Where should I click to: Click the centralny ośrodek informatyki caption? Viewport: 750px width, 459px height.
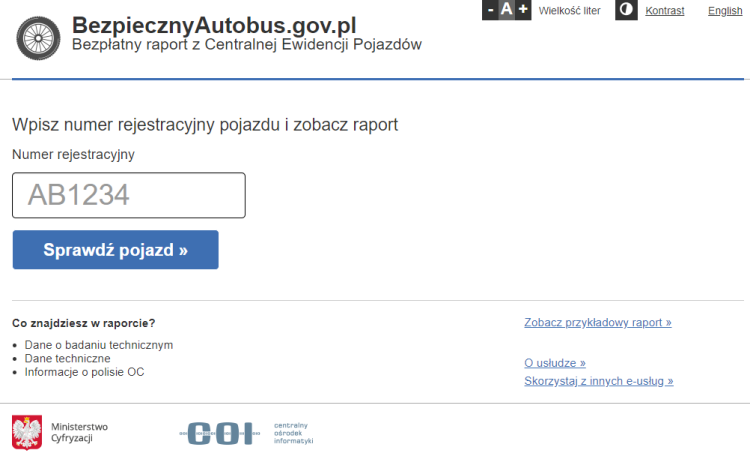coord(294,433)
